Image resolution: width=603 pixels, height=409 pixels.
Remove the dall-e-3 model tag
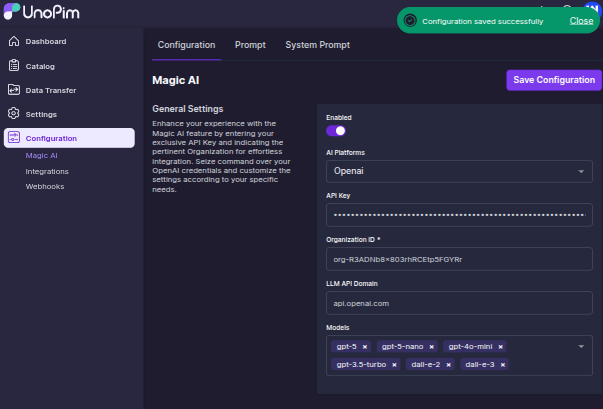503,365
